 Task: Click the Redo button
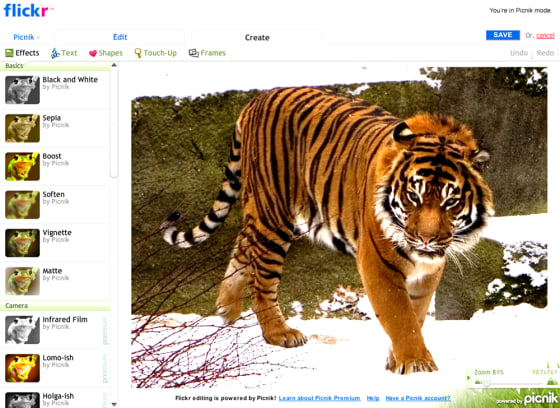point(545,53)
